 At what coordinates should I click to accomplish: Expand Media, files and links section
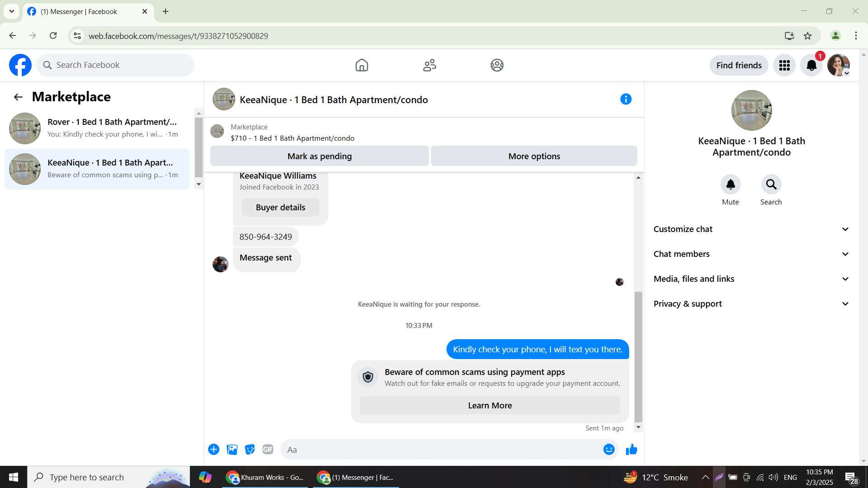[751, 279]
